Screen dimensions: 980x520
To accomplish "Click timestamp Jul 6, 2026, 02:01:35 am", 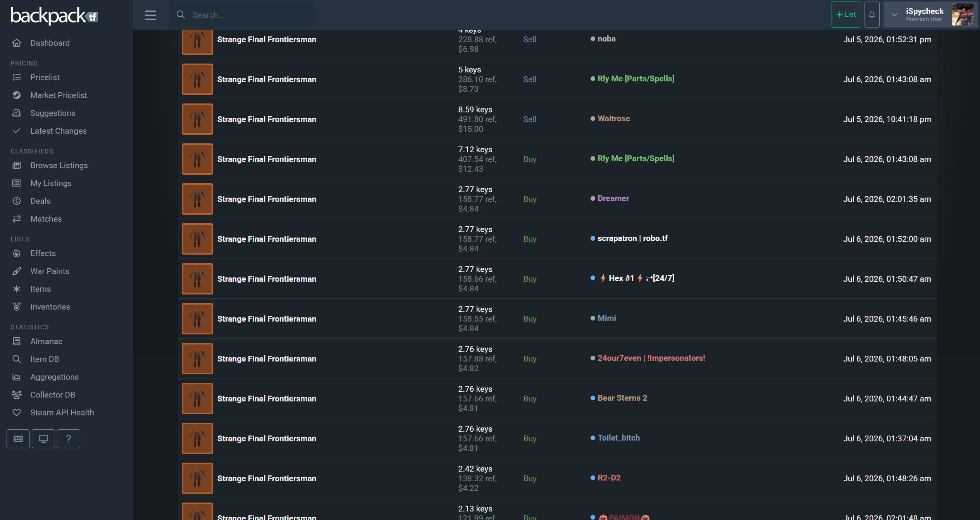I will (x=887, y=199).
